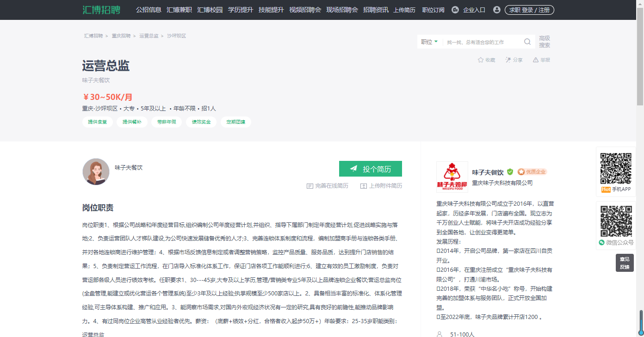
Task: Open 学历提升 navigation item
Action: tap(241, 10)
